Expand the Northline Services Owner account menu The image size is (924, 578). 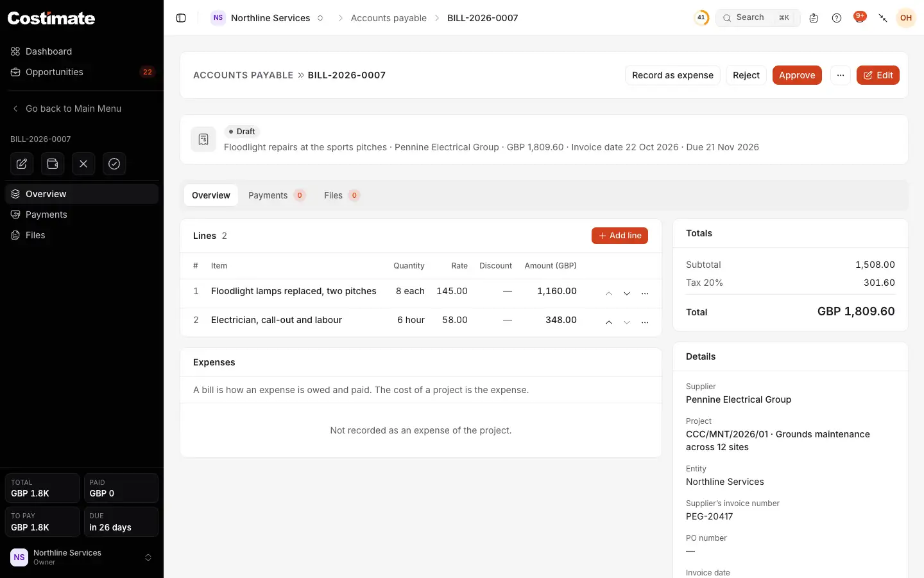(81, 557)
